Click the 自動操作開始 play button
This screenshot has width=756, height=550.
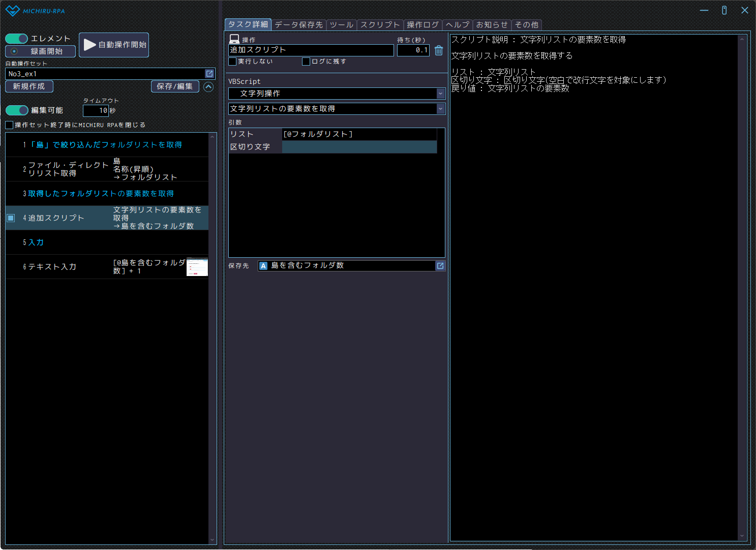click(x=114, y=45)
